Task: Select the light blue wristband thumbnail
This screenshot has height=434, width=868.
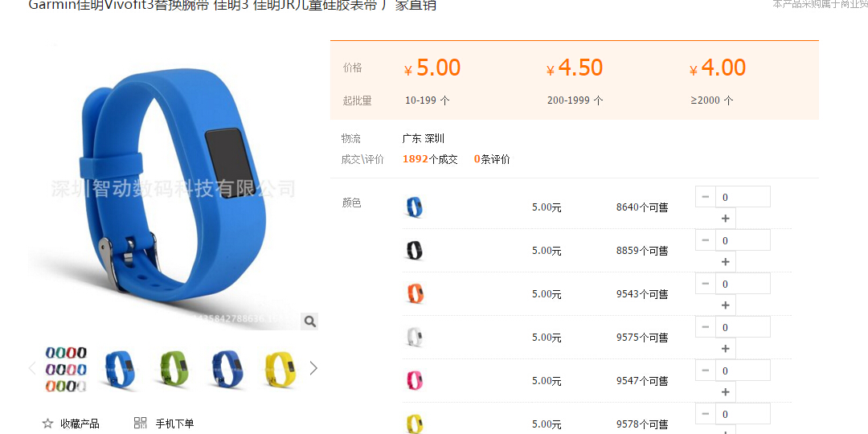Action: point(120,369)
